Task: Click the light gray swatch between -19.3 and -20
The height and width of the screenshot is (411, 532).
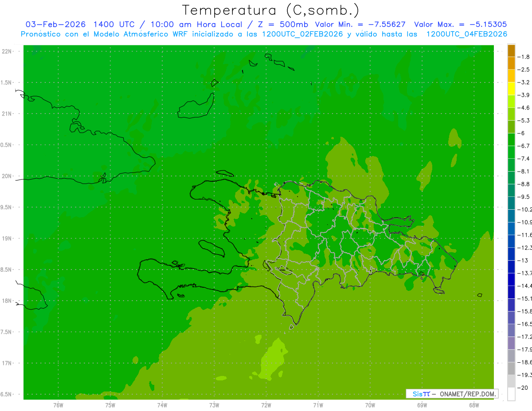Action: [x=511, y=381]
